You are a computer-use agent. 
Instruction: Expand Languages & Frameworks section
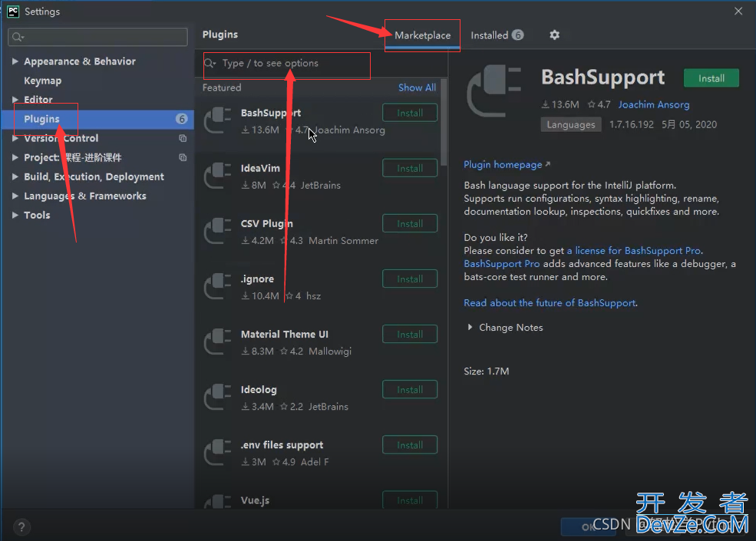click(x=15, y=196)
